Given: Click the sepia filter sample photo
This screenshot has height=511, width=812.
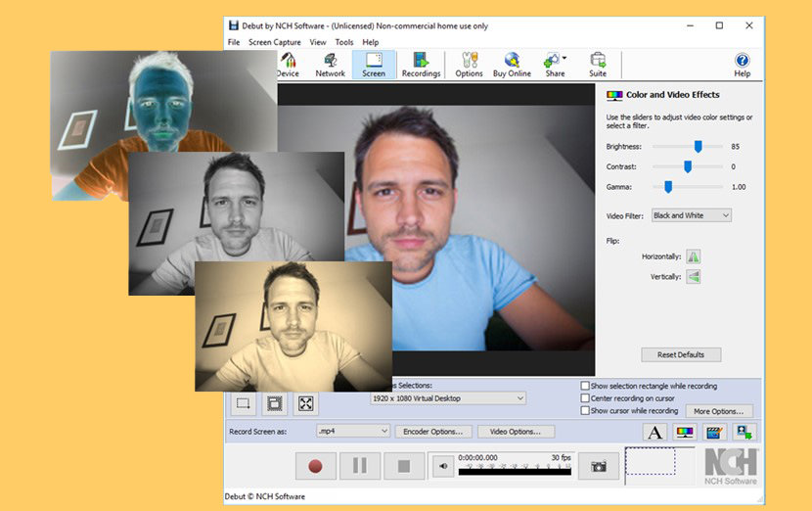Looking at the screenshot, I should pyautogui.click(x=293, y=327).
